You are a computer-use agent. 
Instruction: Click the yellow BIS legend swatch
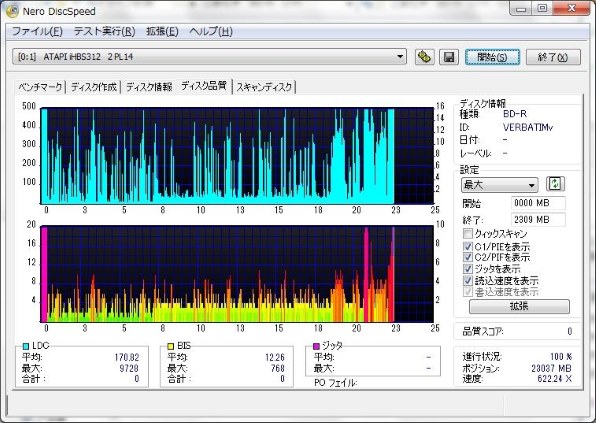click(x=171, y=346)
